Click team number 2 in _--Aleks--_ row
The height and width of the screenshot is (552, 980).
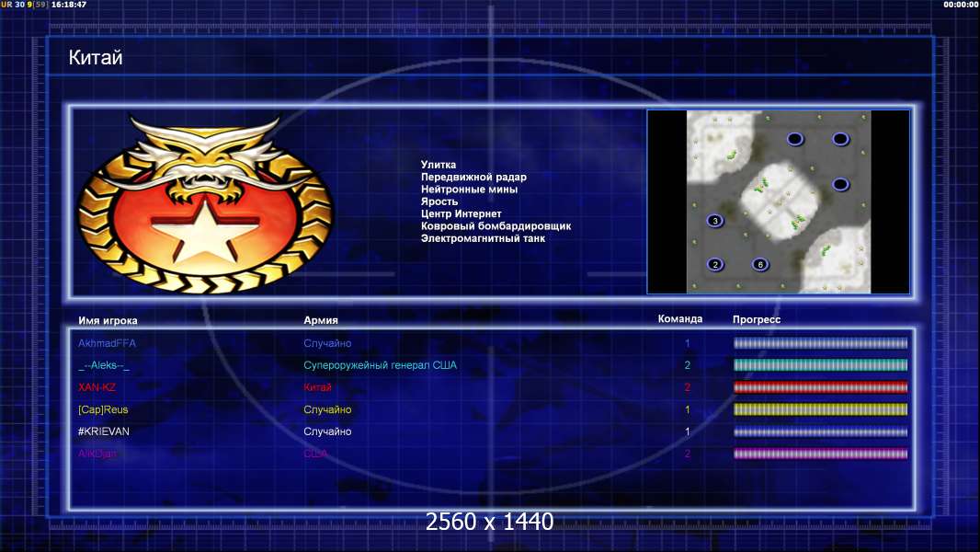[x=688, y=365]
